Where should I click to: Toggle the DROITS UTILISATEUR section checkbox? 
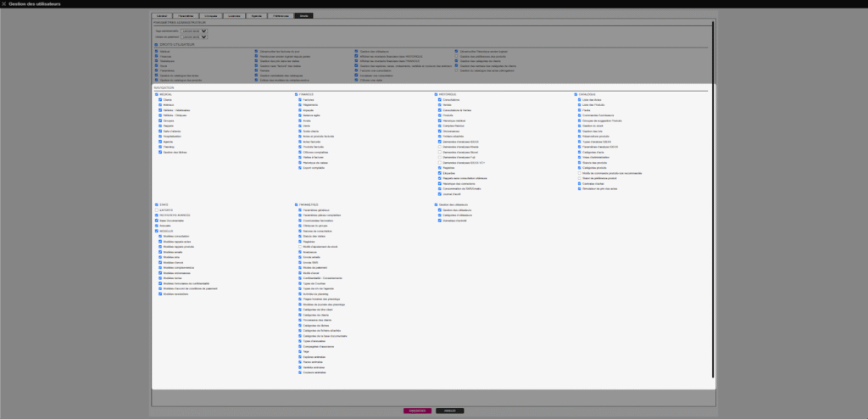[x=156, y=44]
